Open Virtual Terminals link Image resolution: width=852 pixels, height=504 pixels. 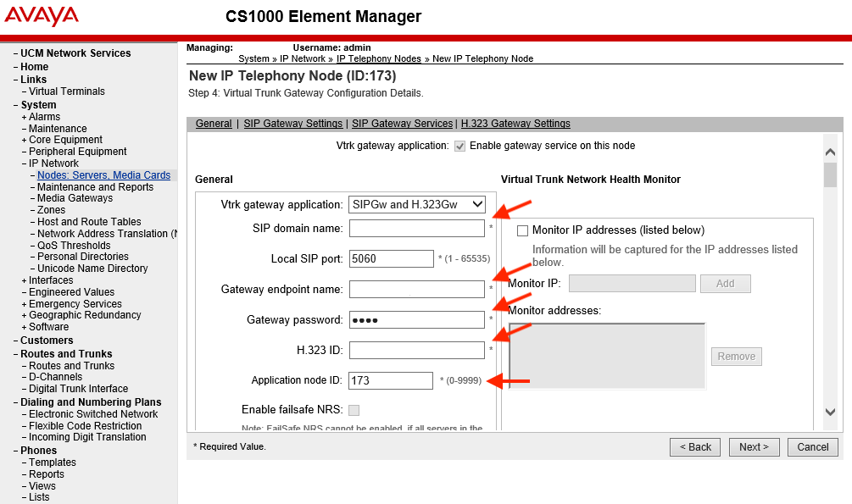tap(67, 91)
